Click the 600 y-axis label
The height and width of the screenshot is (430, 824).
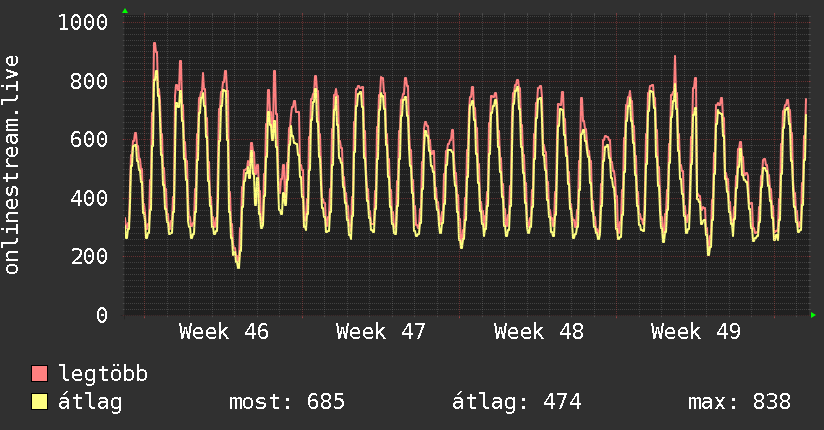[89, 139]
